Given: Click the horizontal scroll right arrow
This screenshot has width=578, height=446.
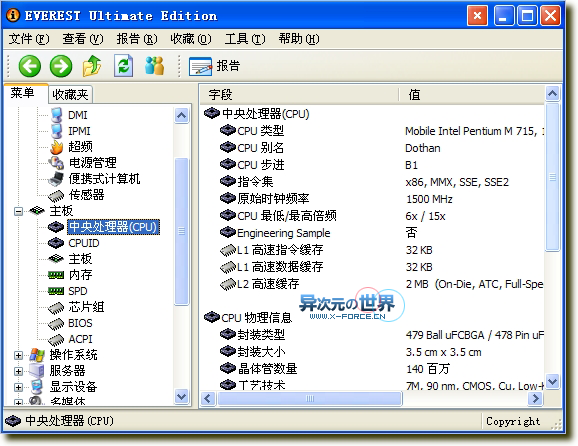Looking at the screenshot, I should [535, 398].
